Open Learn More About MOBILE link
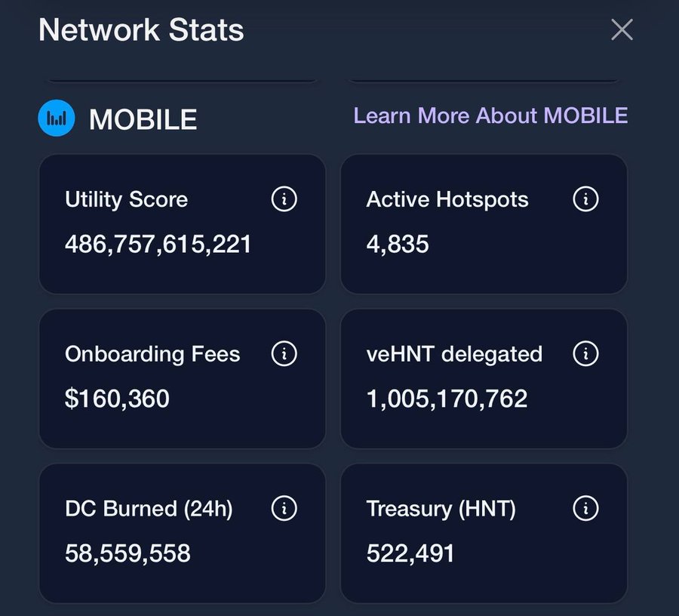This screenshot has height=616, width=679. coord(490,115)
